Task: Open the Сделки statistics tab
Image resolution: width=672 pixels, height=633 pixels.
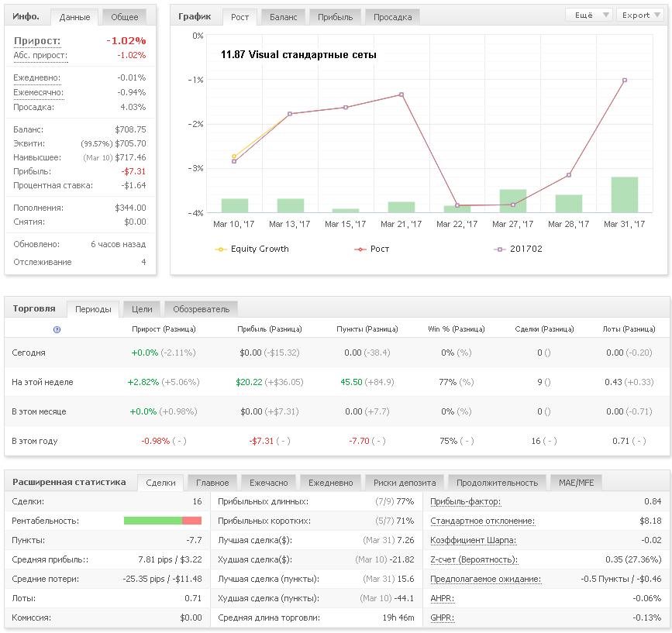Action: click(160, 483)
